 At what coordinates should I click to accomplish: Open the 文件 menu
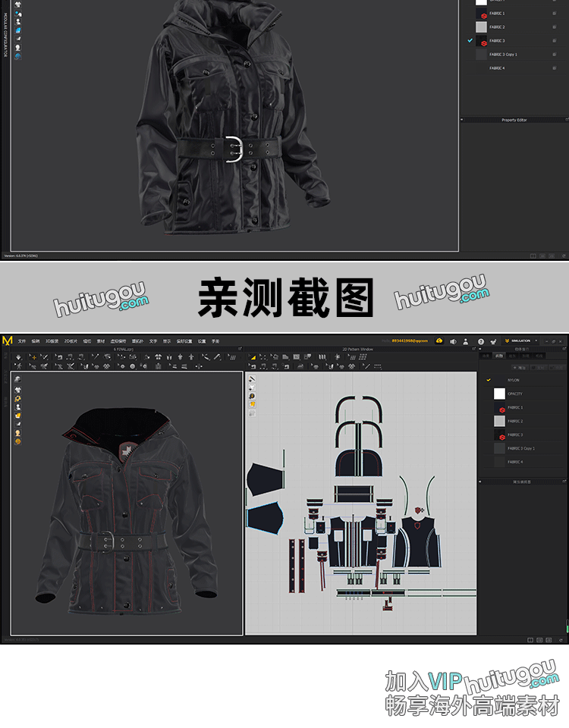pos(22,341)
